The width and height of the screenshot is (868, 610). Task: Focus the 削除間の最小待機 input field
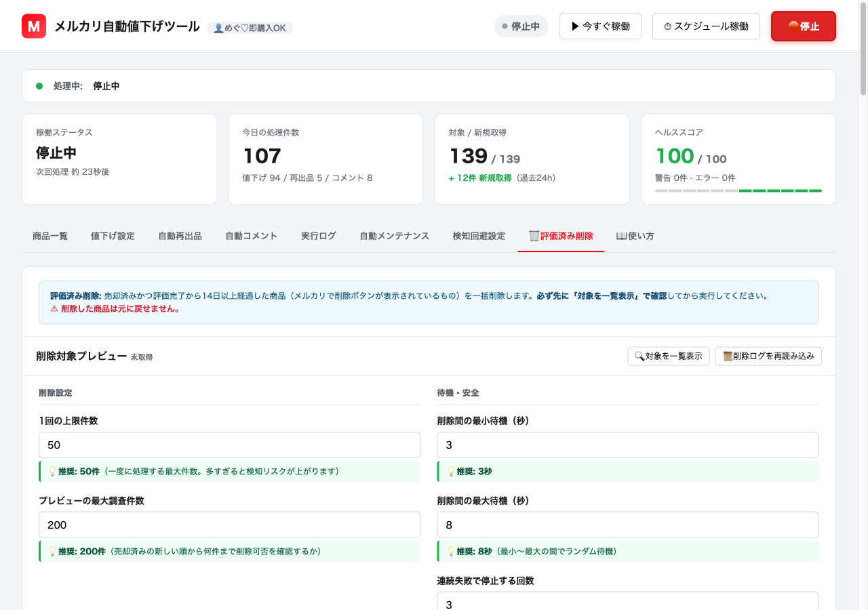tap(628, 445)
